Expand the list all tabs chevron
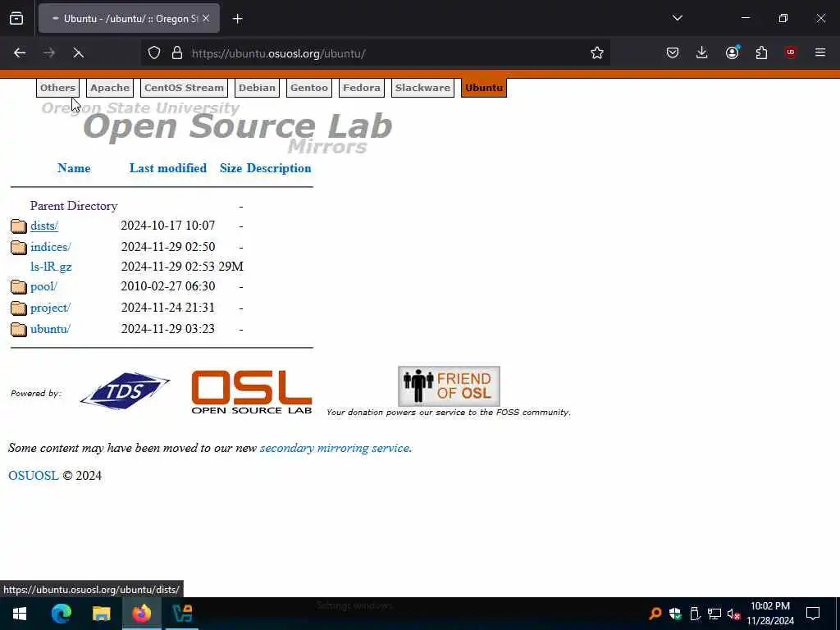This screenshot has height=630, width=840. pyautogui.click(x=677, y=18)
